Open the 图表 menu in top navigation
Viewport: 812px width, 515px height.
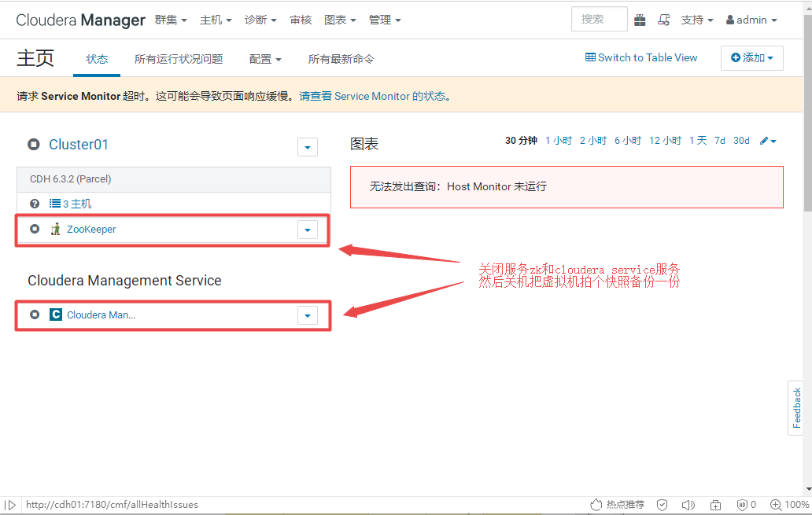pyautogui.click(x=340, y=20)
